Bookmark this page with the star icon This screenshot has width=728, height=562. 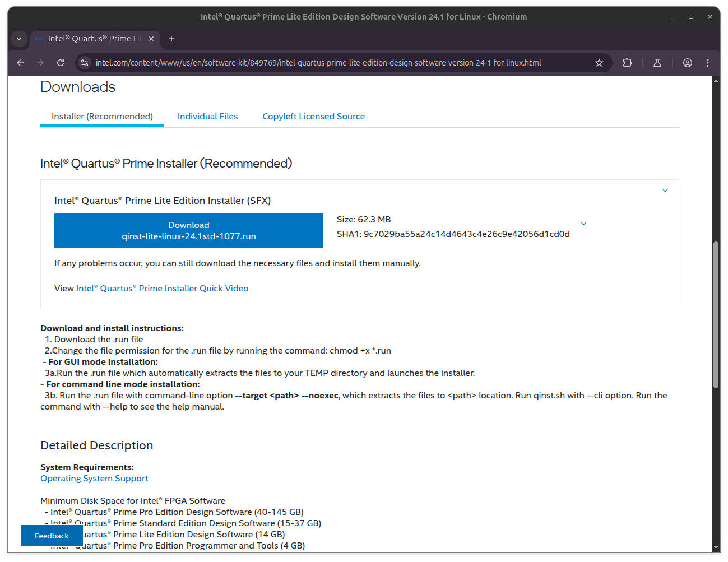(x=599, y=63)
